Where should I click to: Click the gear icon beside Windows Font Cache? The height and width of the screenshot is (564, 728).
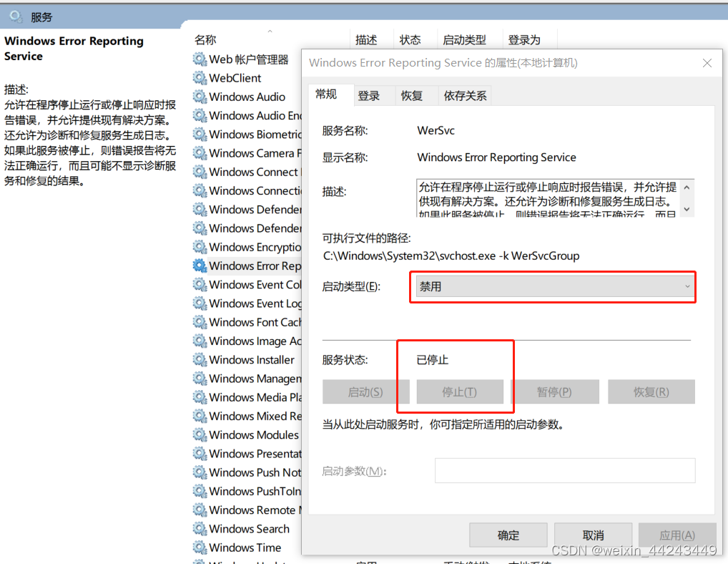(200, 322)
